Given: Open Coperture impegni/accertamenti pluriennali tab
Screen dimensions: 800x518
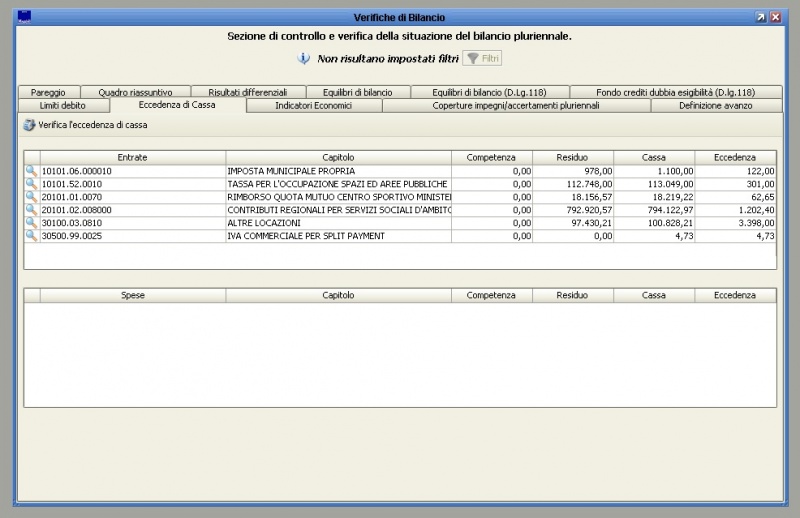Looking at the screenshot, I should point(516,105).
